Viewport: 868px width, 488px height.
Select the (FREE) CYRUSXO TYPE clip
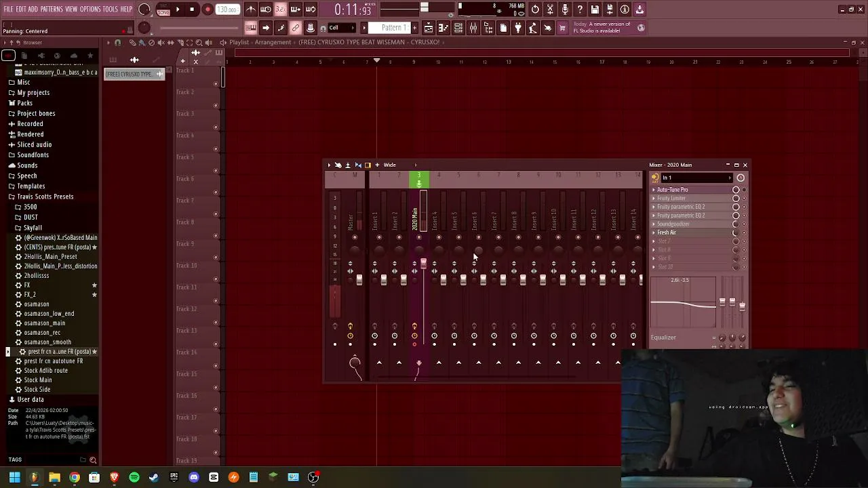click(x=134, y=74)
